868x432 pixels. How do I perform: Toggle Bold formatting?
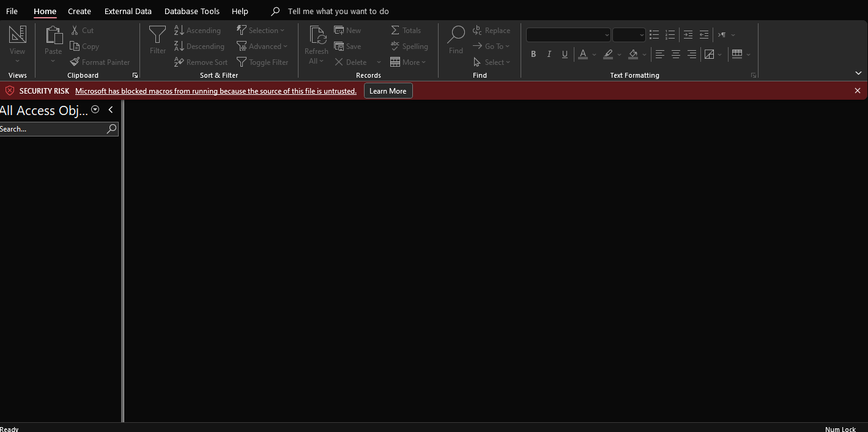(x=533, y=54)
